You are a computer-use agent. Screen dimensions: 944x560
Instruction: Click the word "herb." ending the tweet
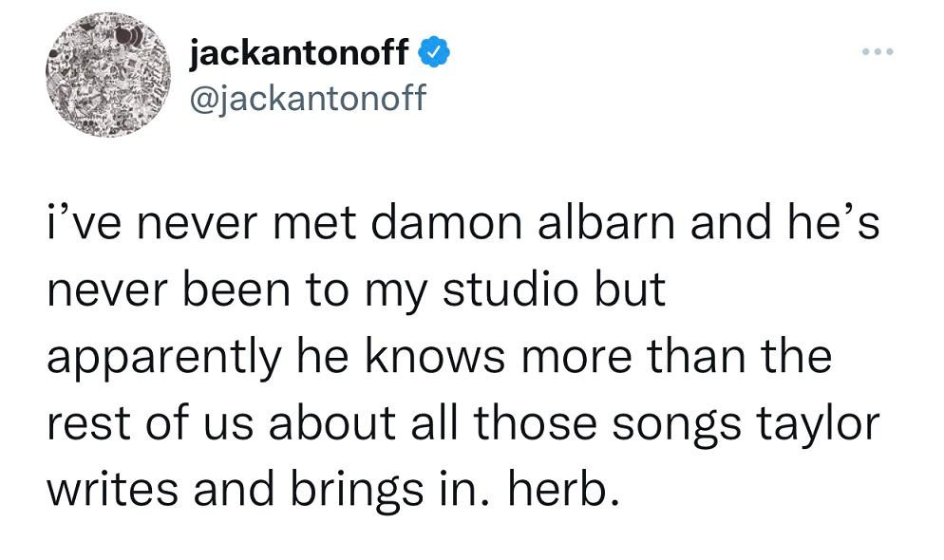[566, 491]
